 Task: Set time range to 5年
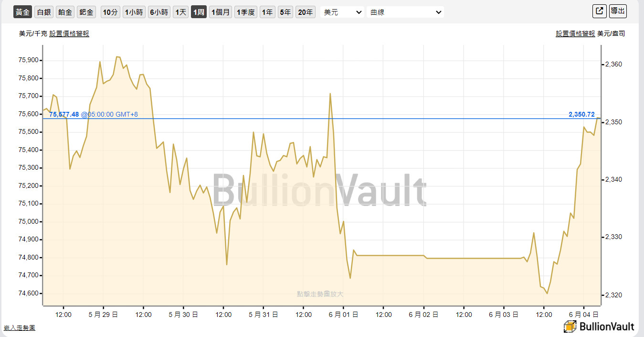tap(285, 12)
